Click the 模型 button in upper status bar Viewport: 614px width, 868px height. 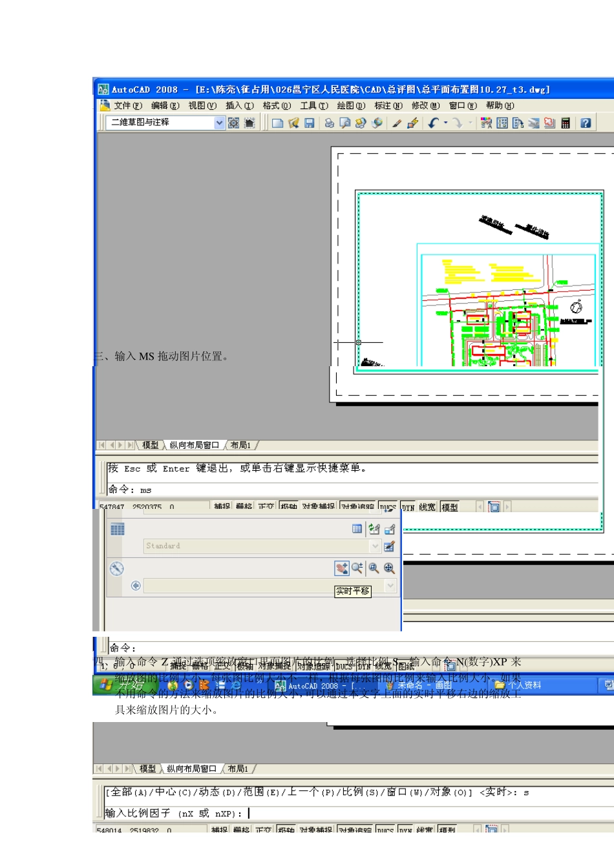point(450,507)
